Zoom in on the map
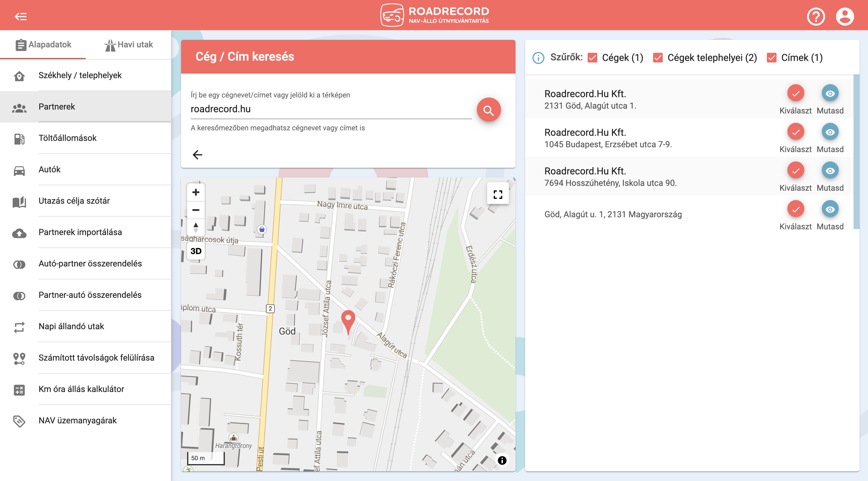This screenshot has width=868, height=481. pyautogui.click(x=196, y=192)
